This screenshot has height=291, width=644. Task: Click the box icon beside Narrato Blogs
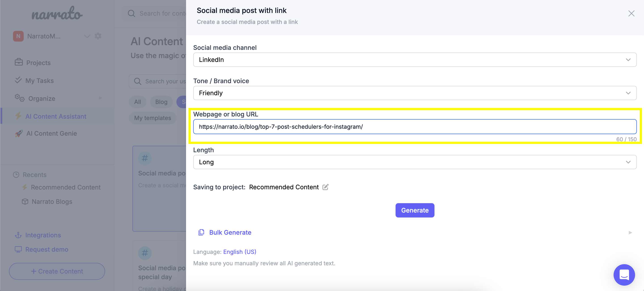click(x=25, y=201)
